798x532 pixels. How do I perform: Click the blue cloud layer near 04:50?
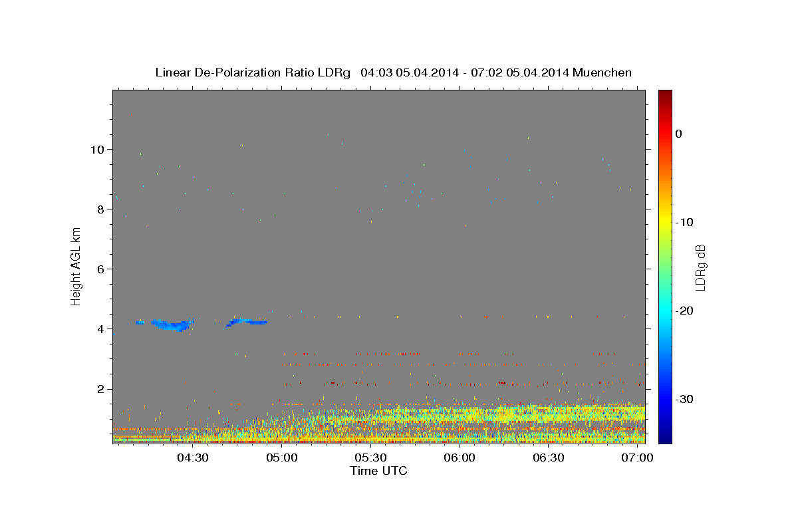click(x=246, y=323)
